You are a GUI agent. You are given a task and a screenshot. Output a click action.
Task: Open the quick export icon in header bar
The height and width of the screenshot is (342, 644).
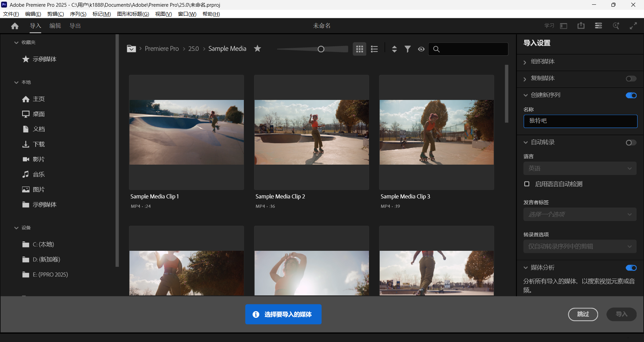coord(581,25)
